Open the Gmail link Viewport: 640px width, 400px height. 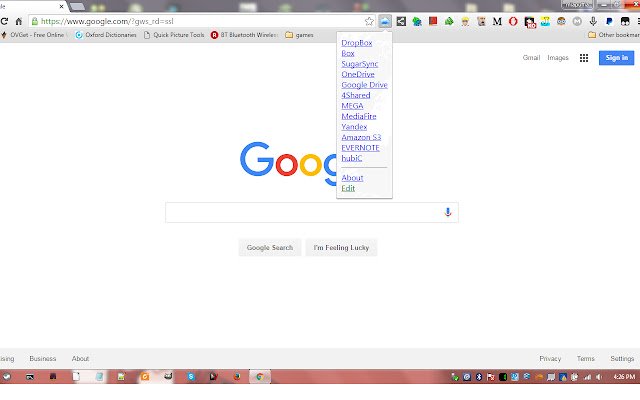531,58
